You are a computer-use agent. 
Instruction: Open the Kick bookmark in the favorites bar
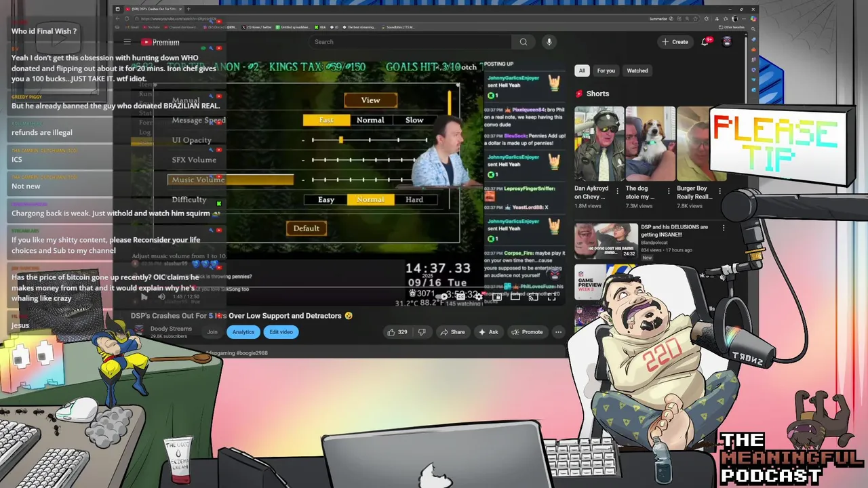[x=321, y=27]
